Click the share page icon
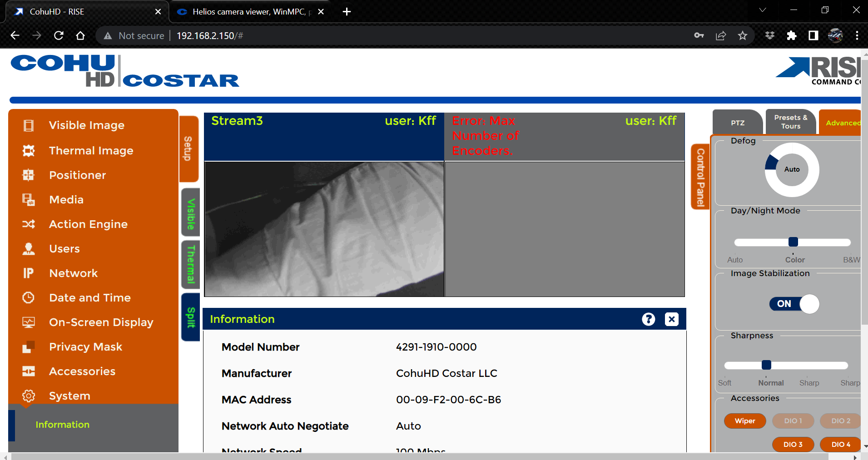The width and height of the screenshot is (868, 460). (721, 35)
